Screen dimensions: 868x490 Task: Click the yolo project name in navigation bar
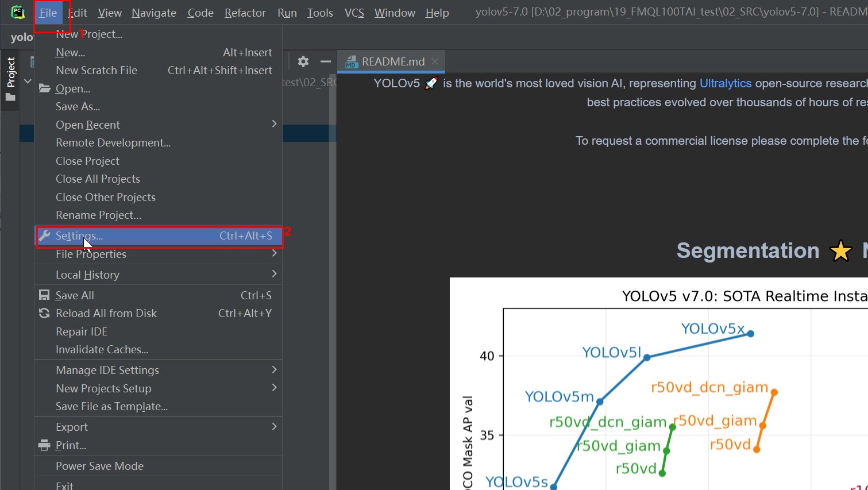click(22, 37)
